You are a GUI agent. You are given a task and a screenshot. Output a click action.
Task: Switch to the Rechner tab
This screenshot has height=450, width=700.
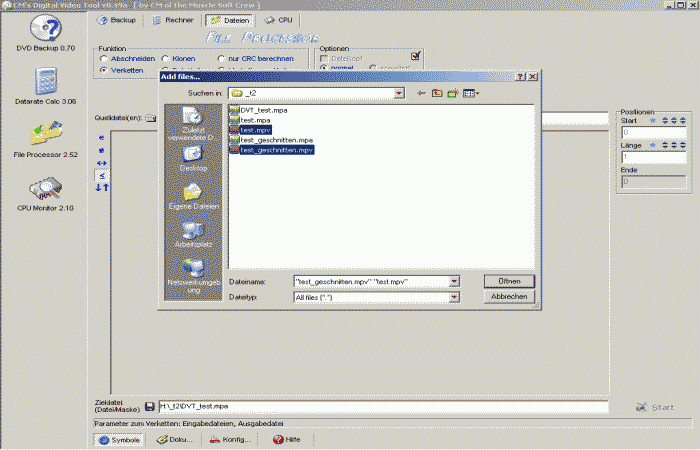[x=174, y=20]
